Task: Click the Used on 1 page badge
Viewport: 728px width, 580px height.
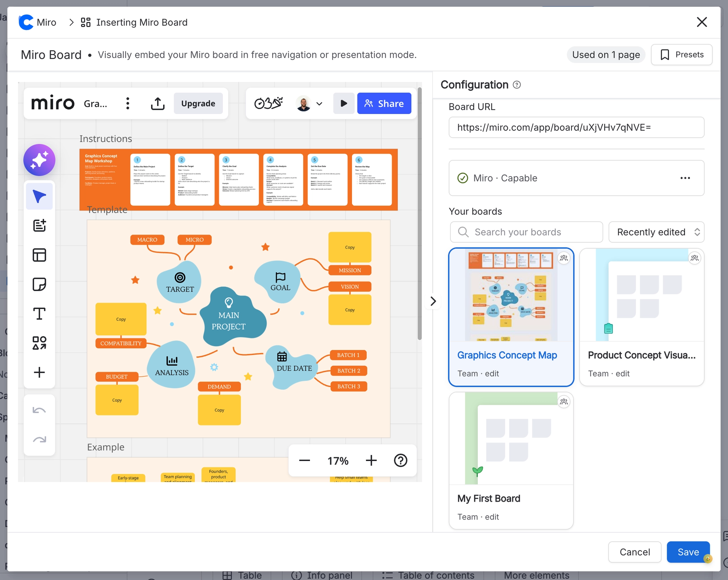Action: 606,55
